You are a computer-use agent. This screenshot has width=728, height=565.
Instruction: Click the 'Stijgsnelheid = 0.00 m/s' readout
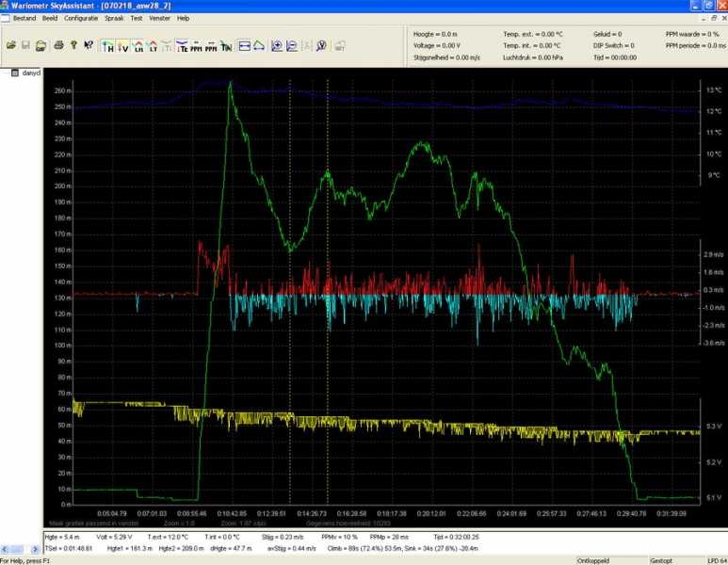pos(446,57)
